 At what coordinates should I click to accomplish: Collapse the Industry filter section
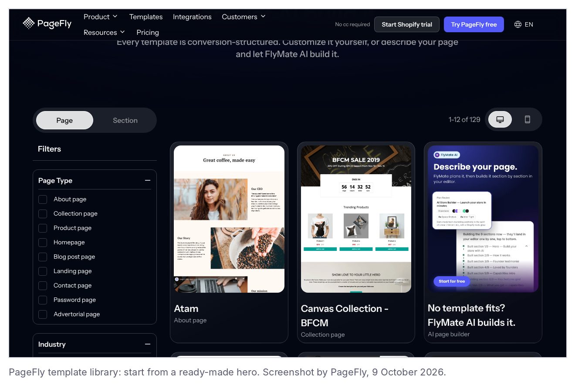148,344
